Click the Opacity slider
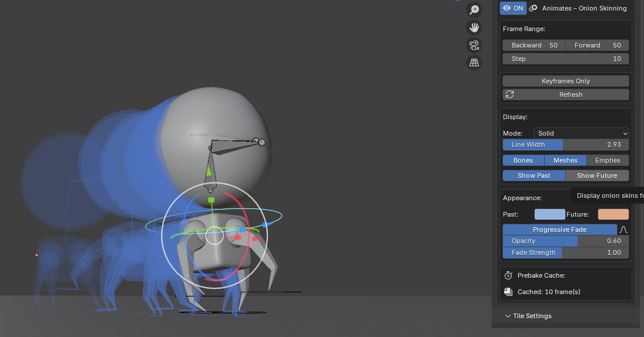Viewport: 644px width, 337px height. (566, 241)
